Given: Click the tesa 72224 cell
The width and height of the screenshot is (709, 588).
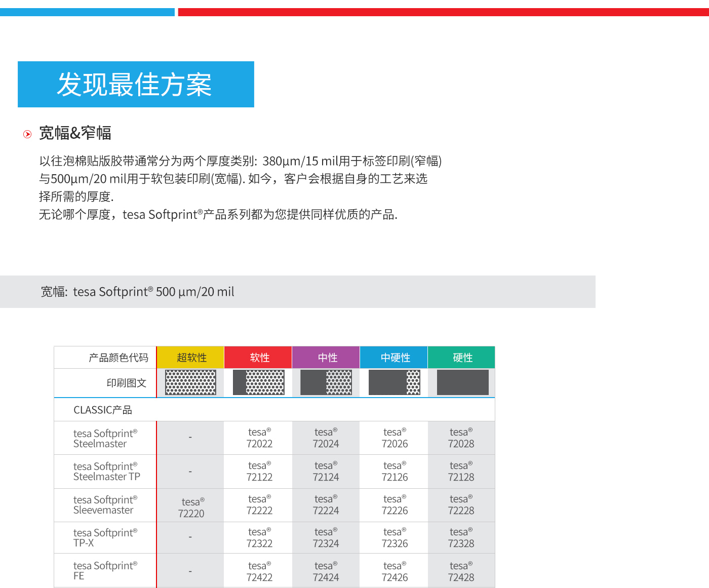Looking at the screenshot, I should point(326,505).
